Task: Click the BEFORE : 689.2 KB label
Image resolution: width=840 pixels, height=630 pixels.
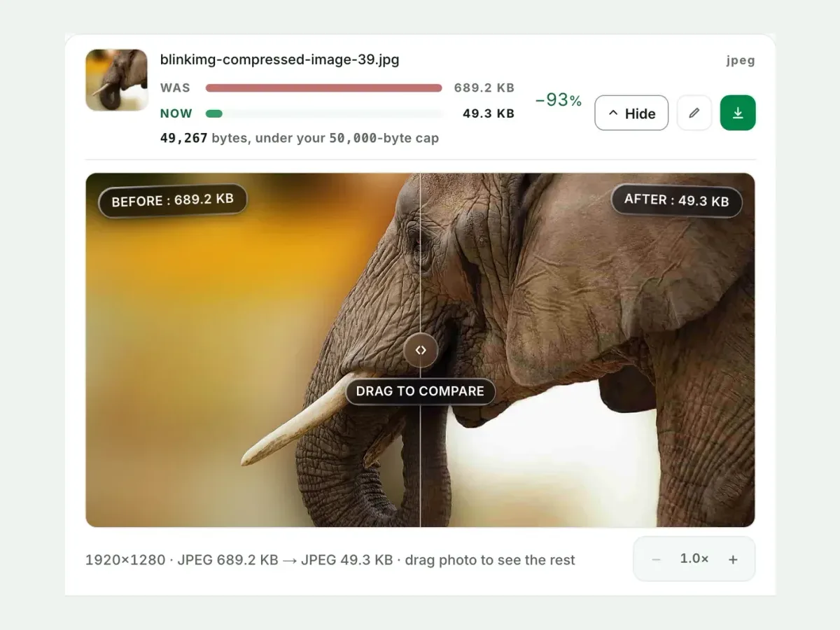Action: [x=173, y=201]
